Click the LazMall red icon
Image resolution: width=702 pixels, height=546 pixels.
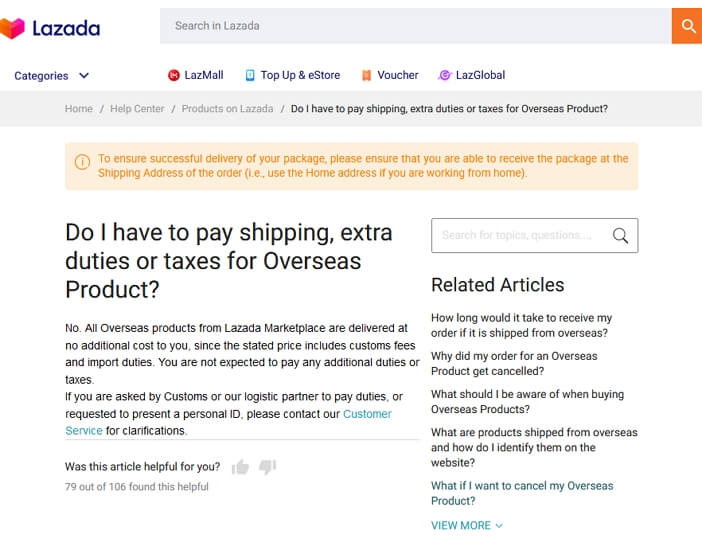tap(174, 75)
